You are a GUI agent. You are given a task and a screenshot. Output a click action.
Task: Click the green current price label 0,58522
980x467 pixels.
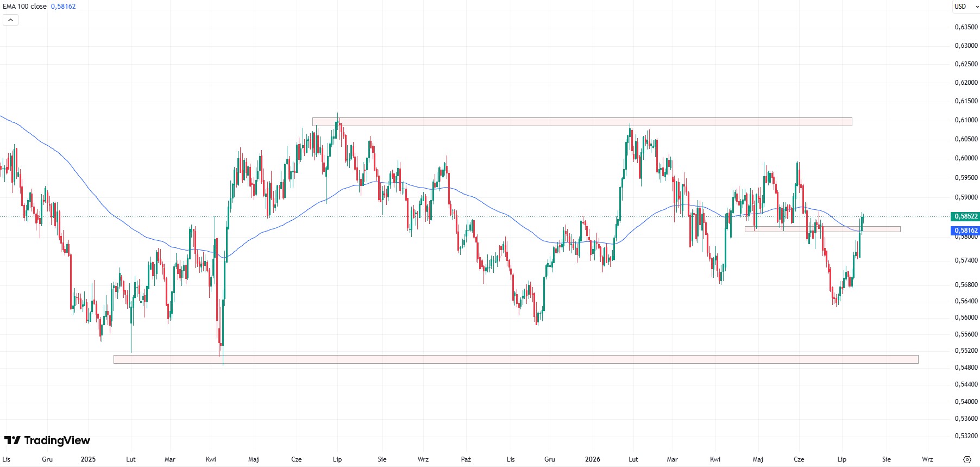965,216
